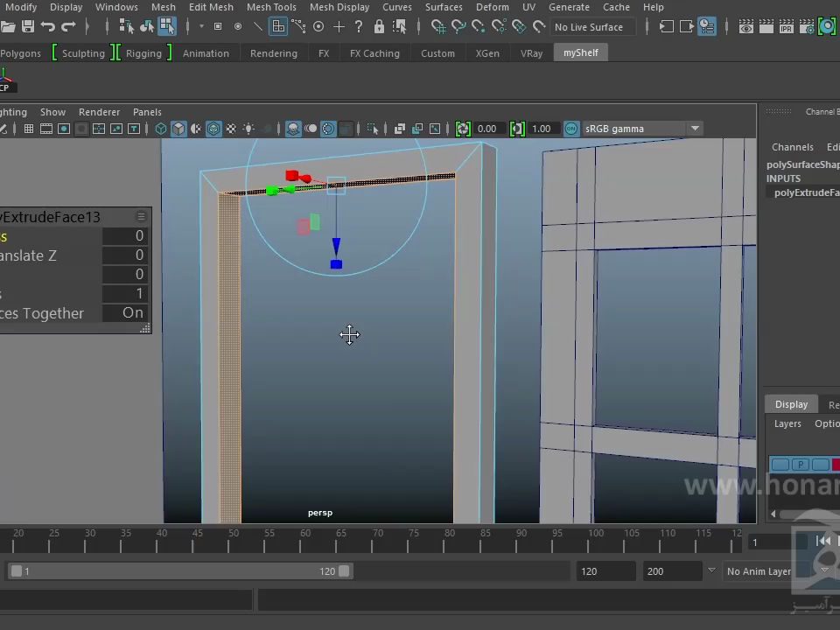840x630 pixels.
Task: Click the Make Live magnet icon
Action: [x=539, y=26]
